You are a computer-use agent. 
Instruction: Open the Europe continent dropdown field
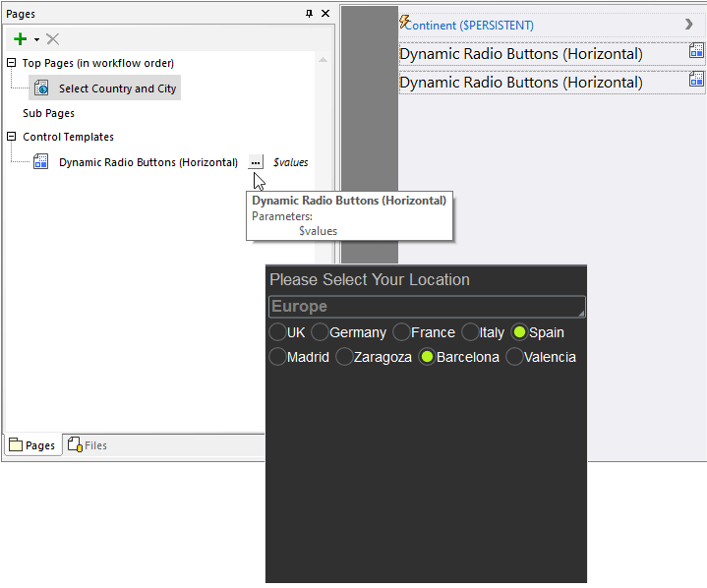(427, 307)
